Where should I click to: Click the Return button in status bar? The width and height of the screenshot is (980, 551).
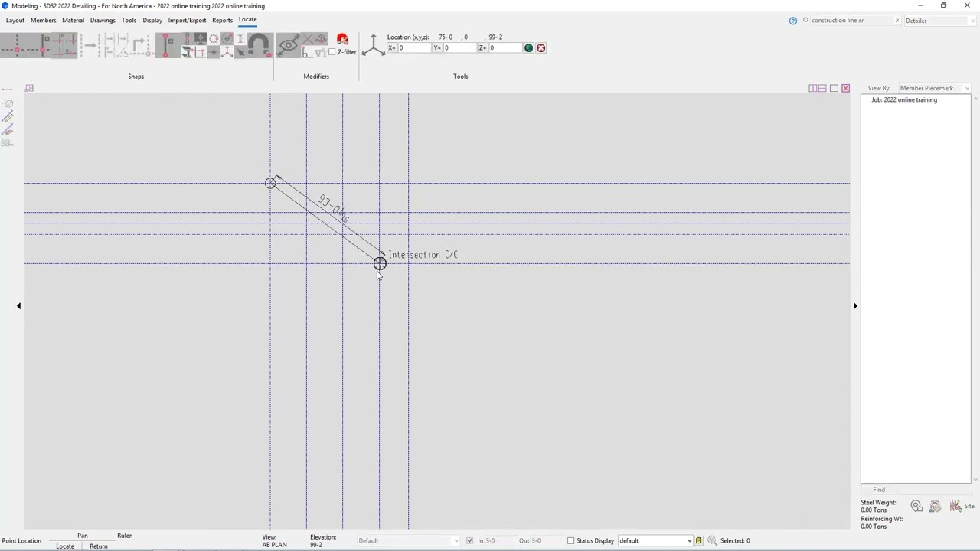point(99,546)
